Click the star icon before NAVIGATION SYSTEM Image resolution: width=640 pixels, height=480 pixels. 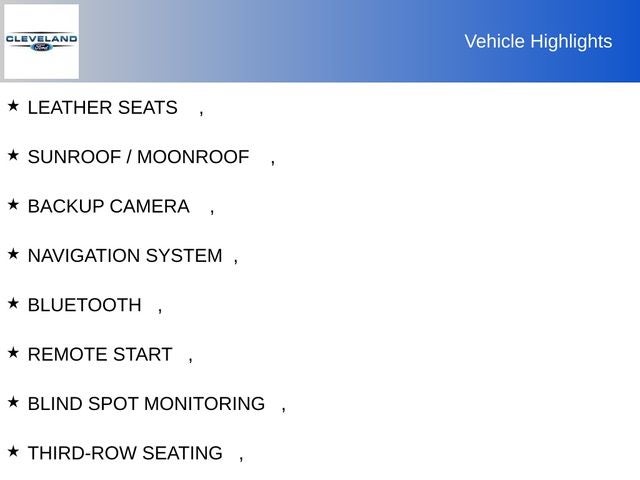click(13, 254)
